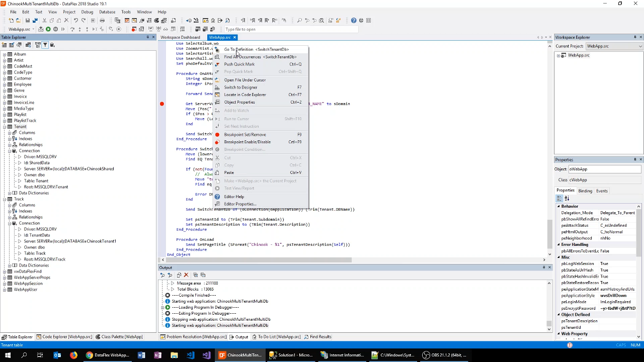This screenshot has width=644, height=362.
Task: Click the Undo toolbar icon
Action: (x=75, y=21)
